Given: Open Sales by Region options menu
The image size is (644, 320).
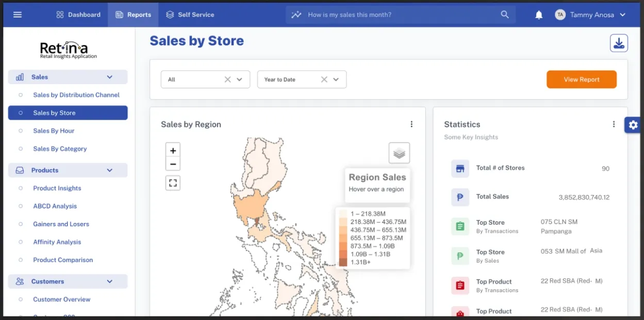Looking at the screenshot, I should tap(411, 124).
